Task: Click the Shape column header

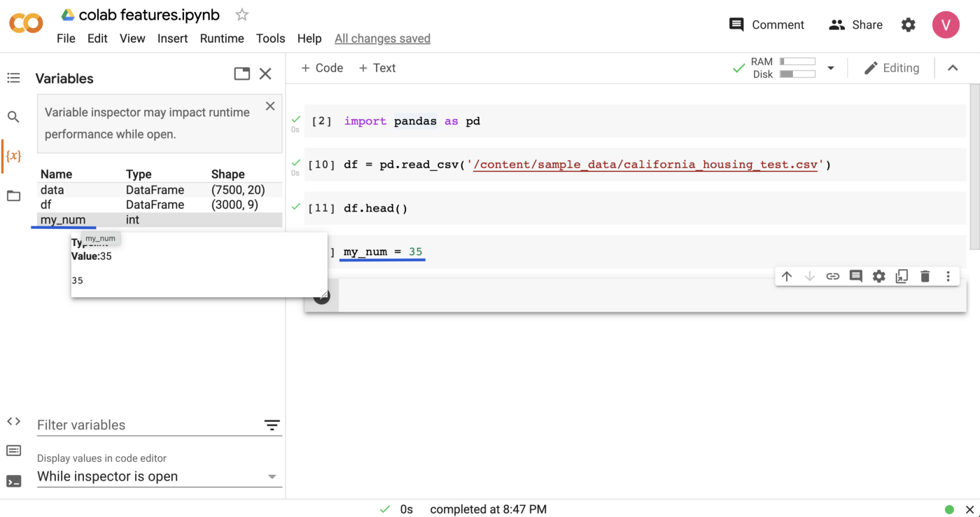Action: (228, 174)
